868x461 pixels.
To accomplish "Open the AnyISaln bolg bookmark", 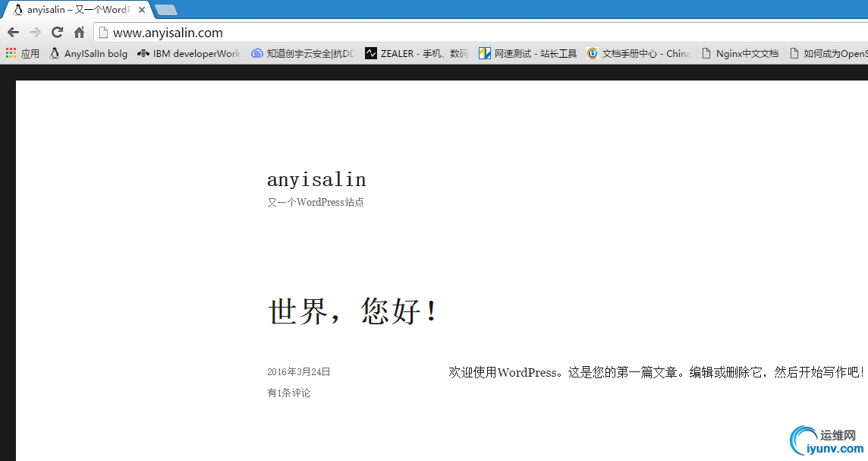I will point(89,53).
